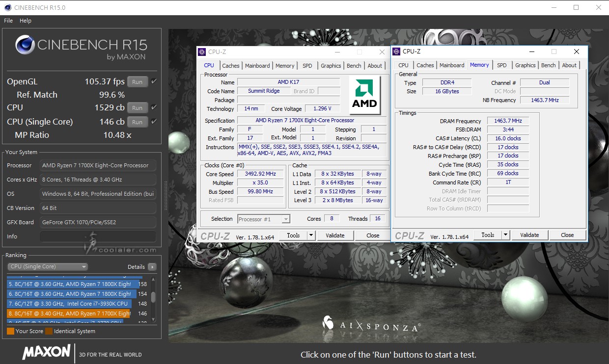The image size is (609, 364).
Task: Open the Processor #1 selection dropdown
Action: (264, 219)
